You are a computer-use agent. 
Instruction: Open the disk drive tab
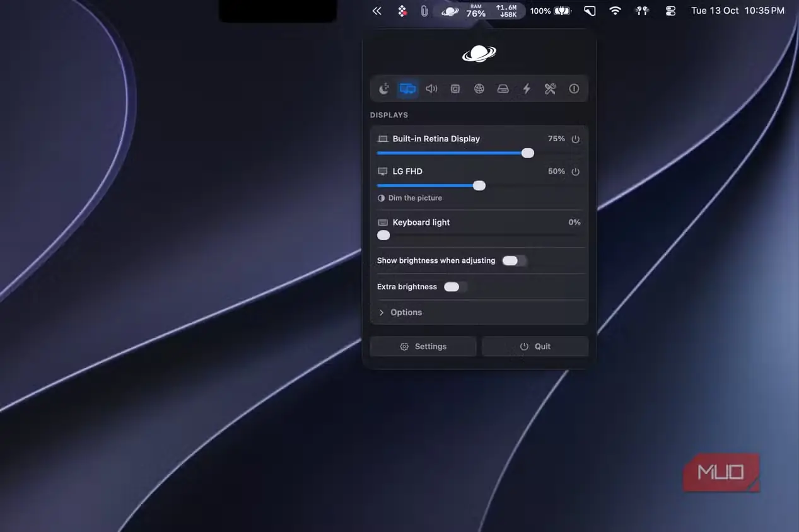coord(503,89)
